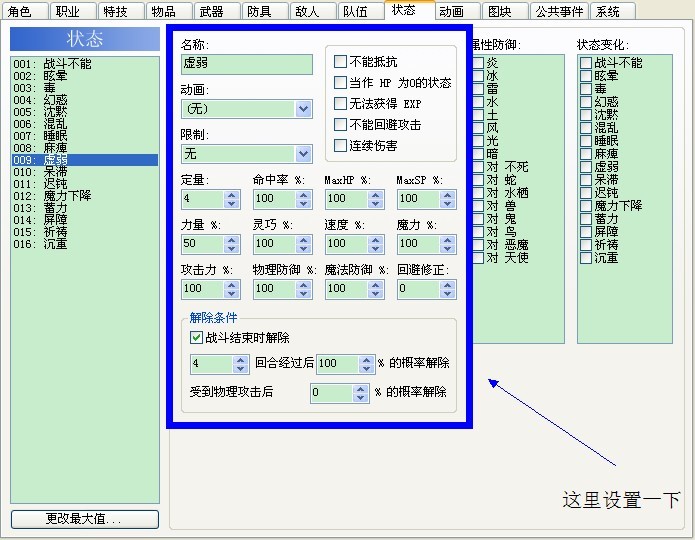Toggle 对 天使 attribute defense checkbox
The width and height of the screenshot is (695, 540).
coord(478,258)
